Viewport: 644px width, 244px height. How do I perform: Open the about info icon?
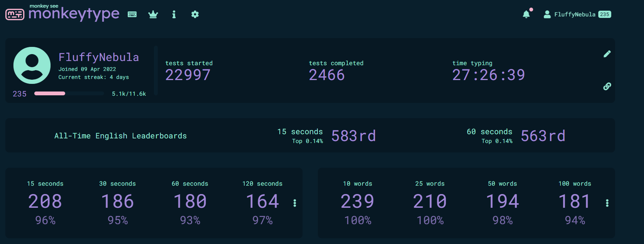pos(174,14)
